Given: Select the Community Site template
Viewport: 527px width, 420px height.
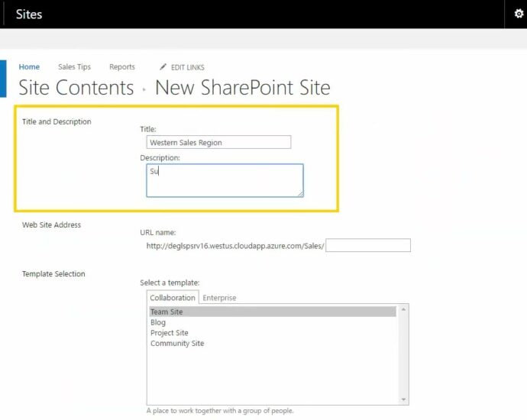Looking at the screenshot, I should [176, 344].
